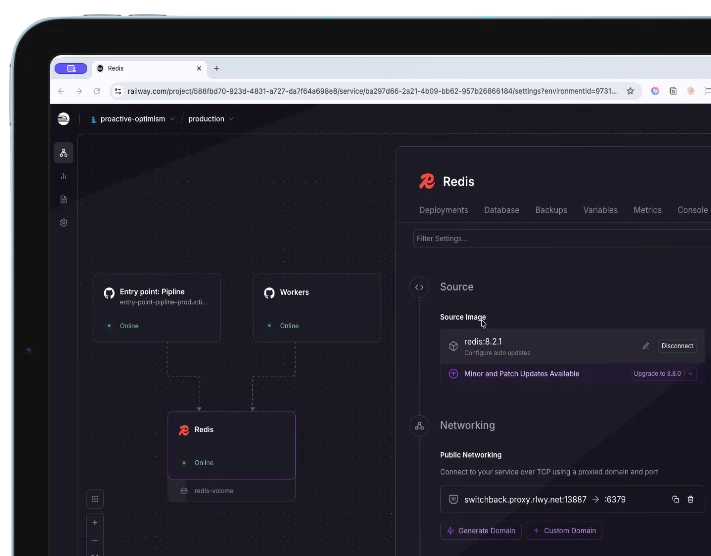Close the Redis browser tab
Image resolution: width=711 pixels, height=556 pixels.
(199, 68)
